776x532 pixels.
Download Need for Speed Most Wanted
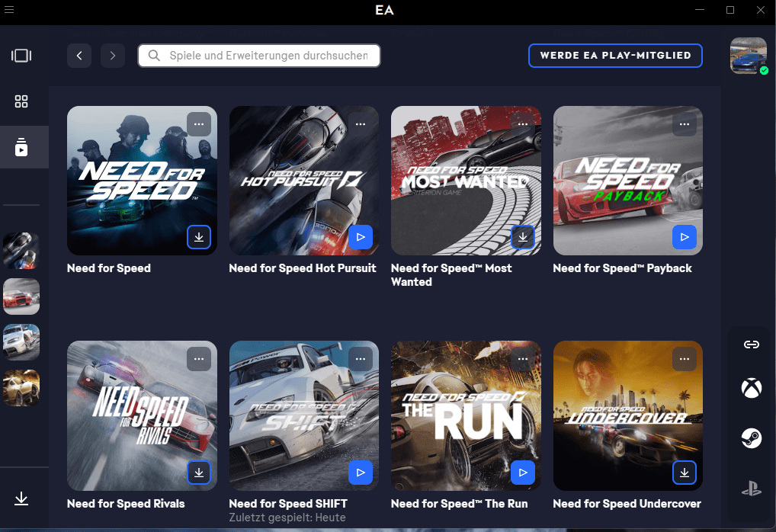(523, 237)
